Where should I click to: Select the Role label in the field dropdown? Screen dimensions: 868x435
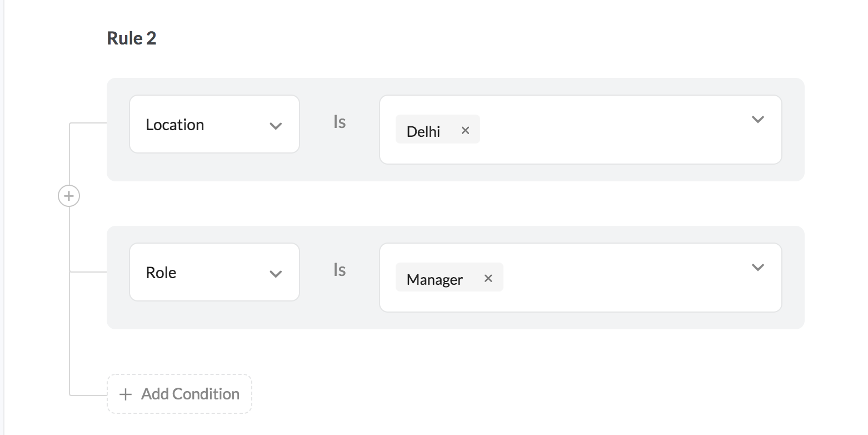pos(161,273)
